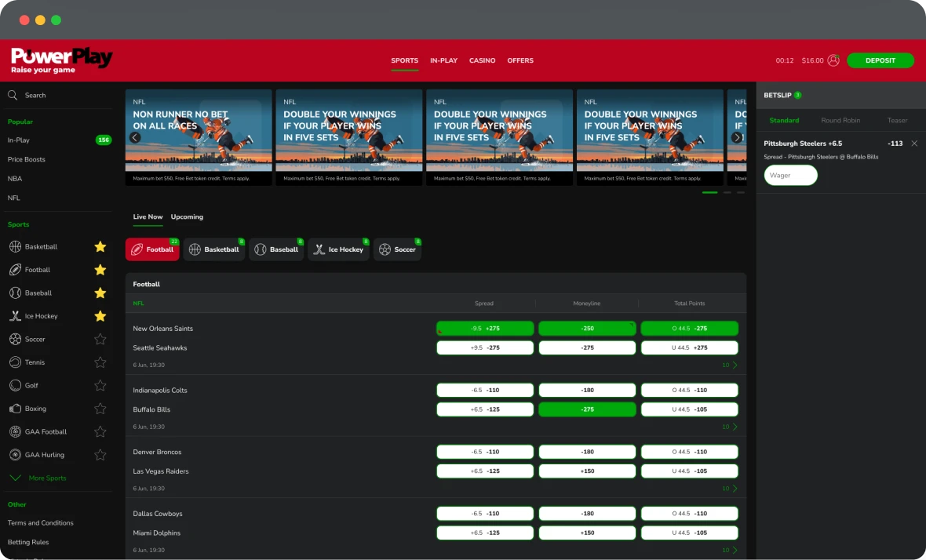The height and width of the screenshot is (560, 926).
Task: Favorite Soccer with its star
Action: [x=100, y=340]
